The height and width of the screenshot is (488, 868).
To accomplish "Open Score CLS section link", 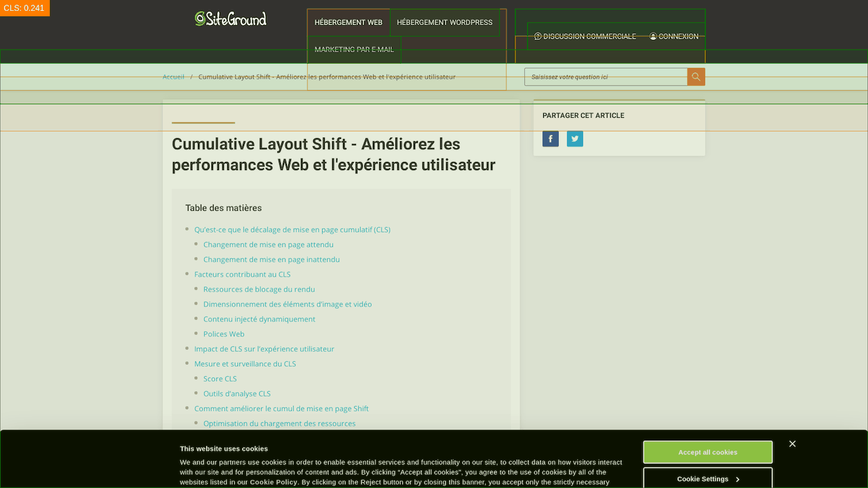I will click(220, 379).
